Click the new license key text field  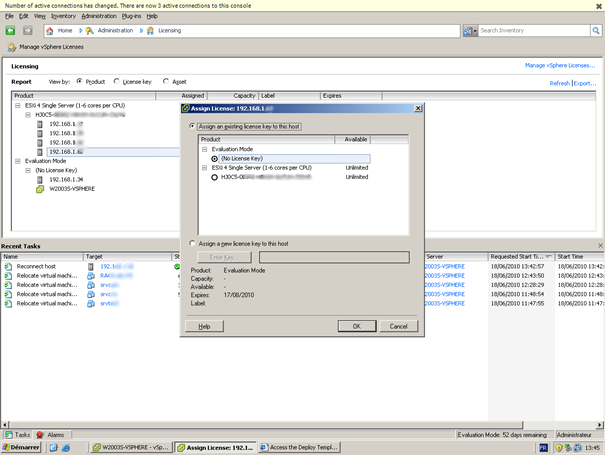334,257
